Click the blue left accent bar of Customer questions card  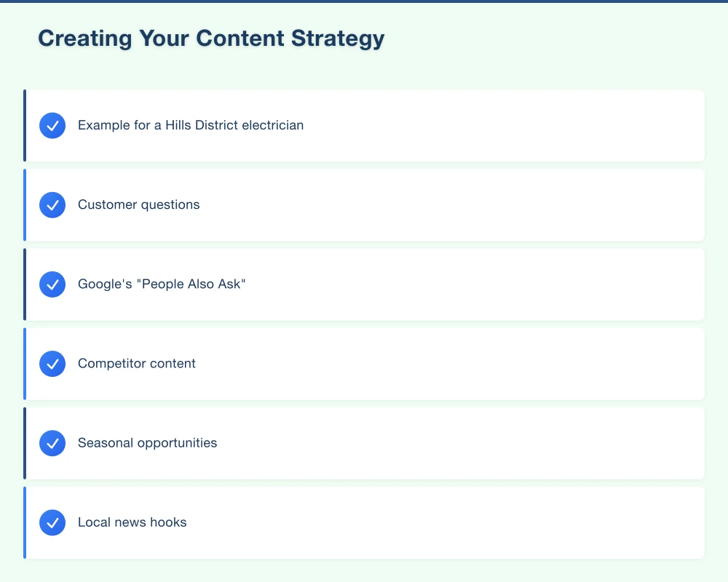pos(25,205)
